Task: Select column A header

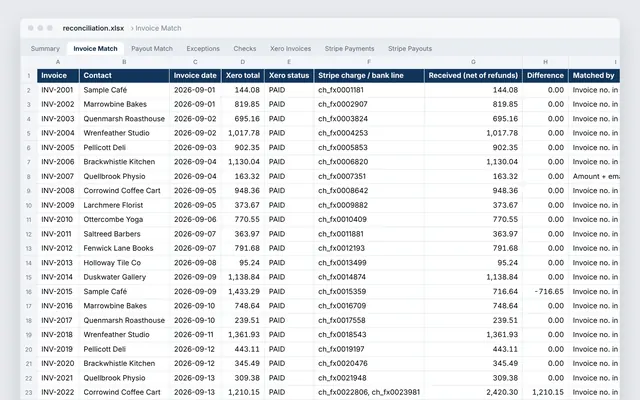Action: (x=58, y=62)
